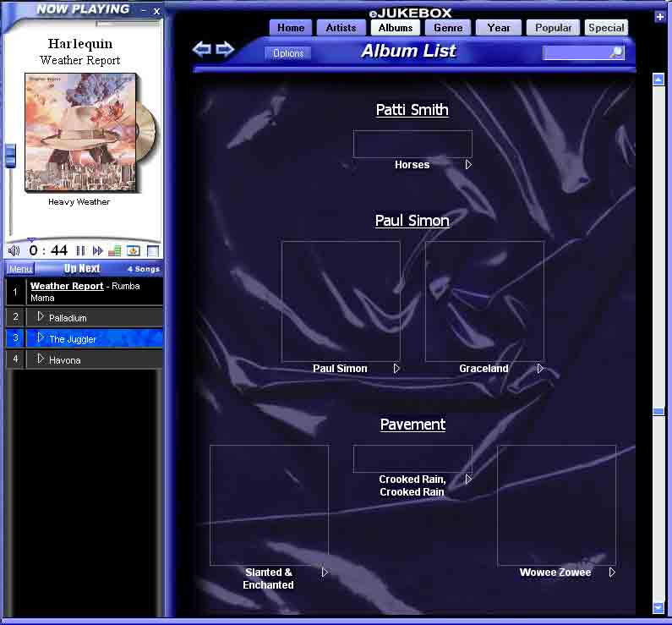The width and height of the screenshot is (672, 625).
Task: Open the Genre tab
Action: (448, 28)
